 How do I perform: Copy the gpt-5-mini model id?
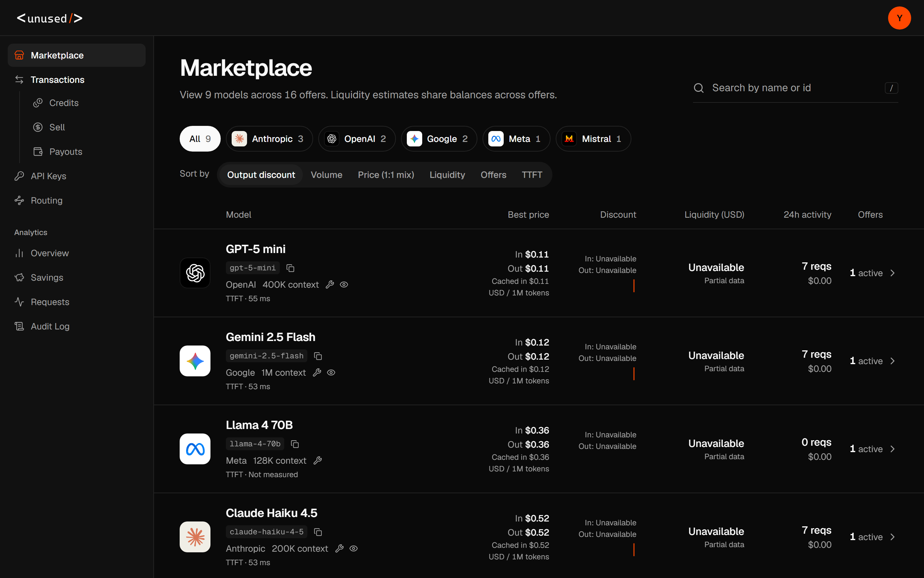pos(290,268)
